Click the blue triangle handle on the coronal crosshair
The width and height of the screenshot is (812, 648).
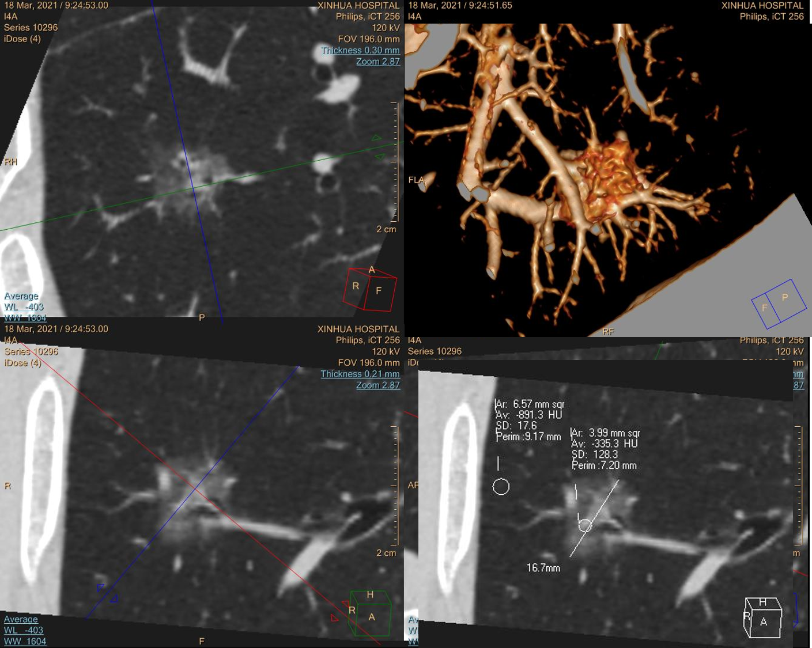click(101, 588)
